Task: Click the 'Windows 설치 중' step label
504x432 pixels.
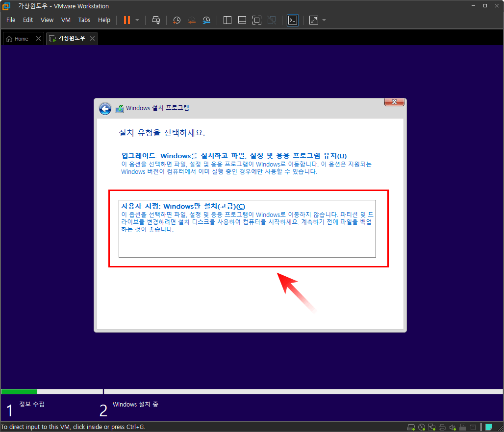Action: pyautogui.click(x=135, y=405)
